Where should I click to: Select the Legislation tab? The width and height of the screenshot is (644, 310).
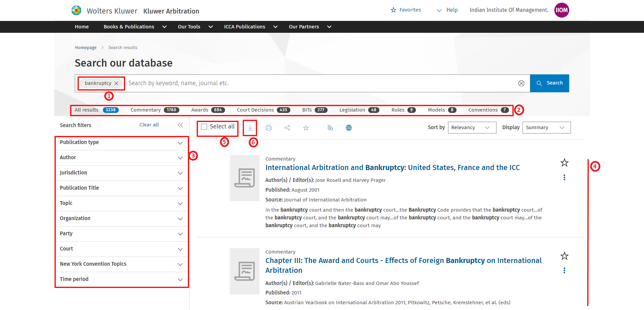tap(359, 110)
